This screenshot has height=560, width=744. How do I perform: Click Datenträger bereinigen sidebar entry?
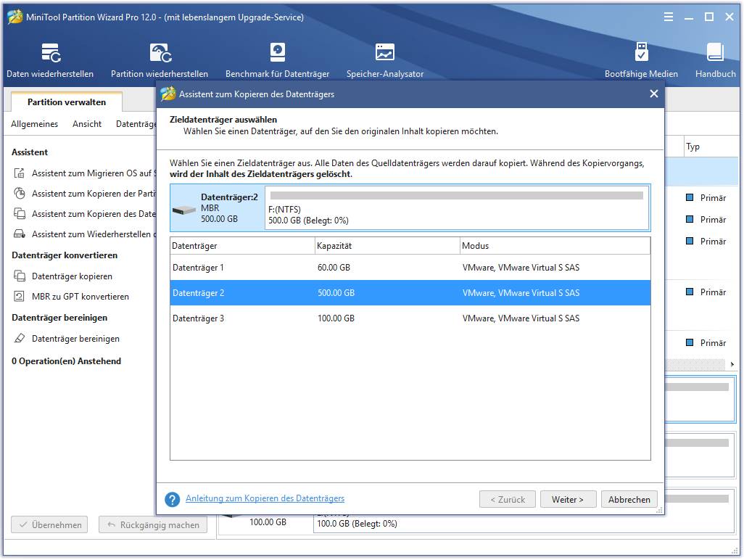tap(75, 338)
